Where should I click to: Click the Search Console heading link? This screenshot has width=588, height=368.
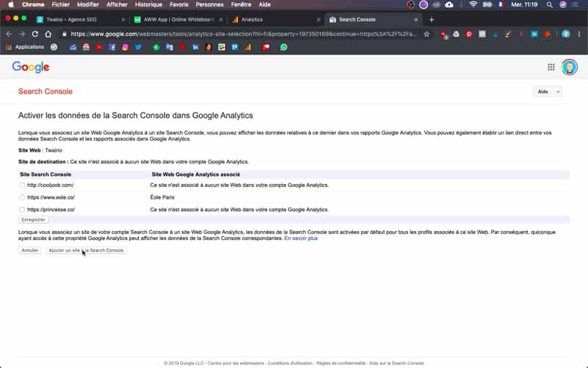click(46, 91)
